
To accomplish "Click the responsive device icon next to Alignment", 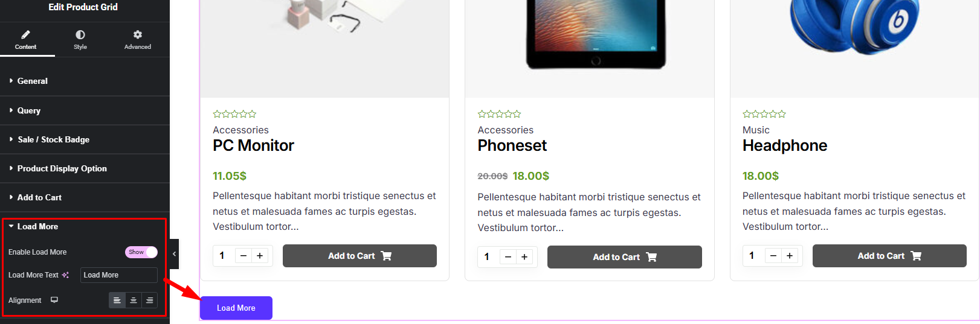I will [54, 300].
